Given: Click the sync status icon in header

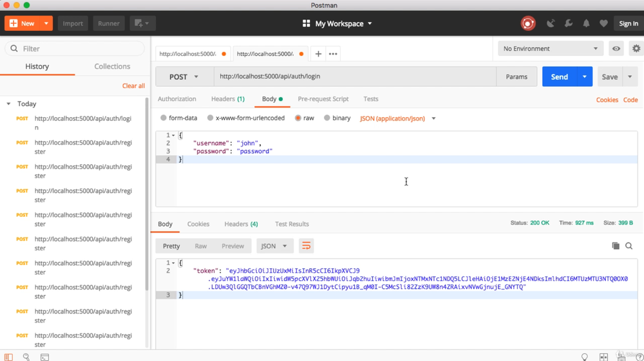Looking at the screenshot, I should tap(528, 24).
